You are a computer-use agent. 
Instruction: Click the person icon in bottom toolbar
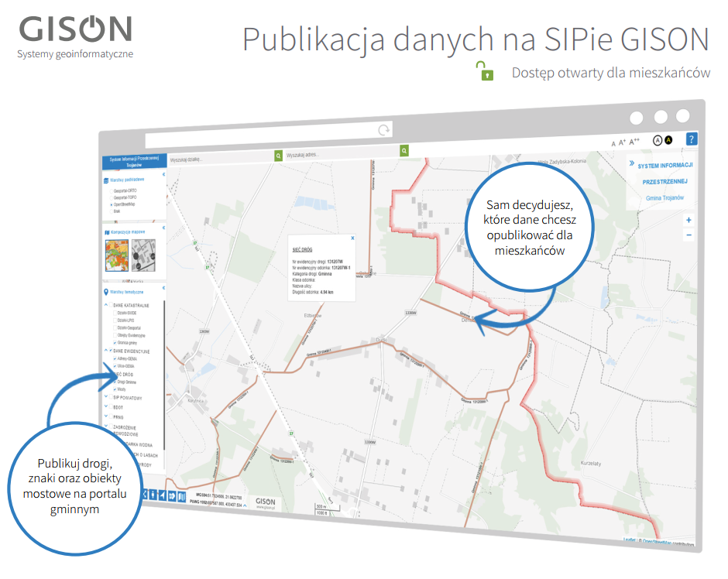(x=153, y=495)
